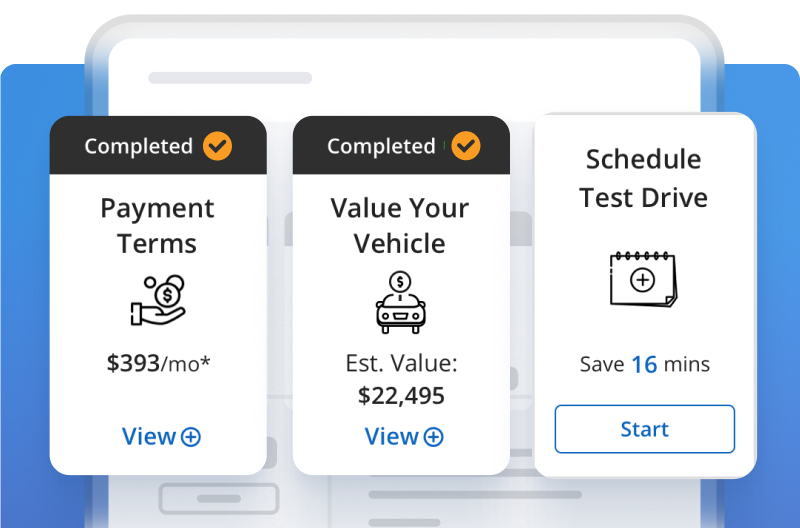Select the Completed header of Payment Terms card
Viewport: 800px width, 528px height.
point(158,145)
